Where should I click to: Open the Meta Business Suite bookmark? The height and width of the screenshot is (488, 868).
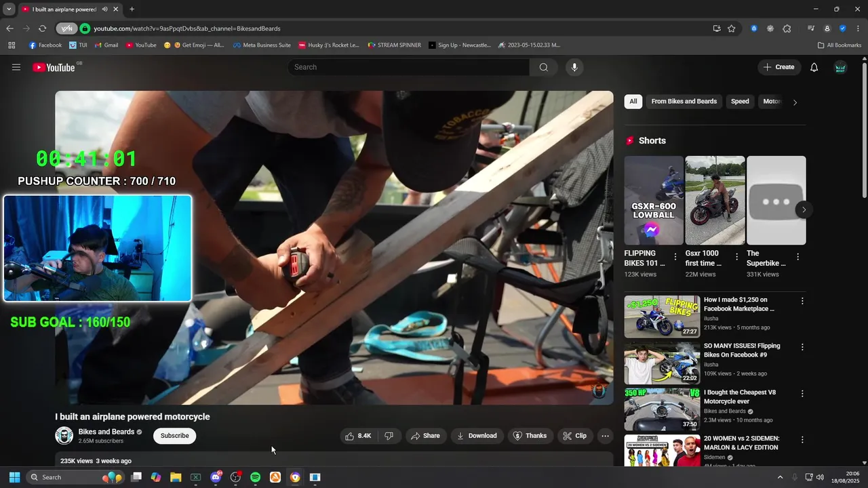click(262, 45)
